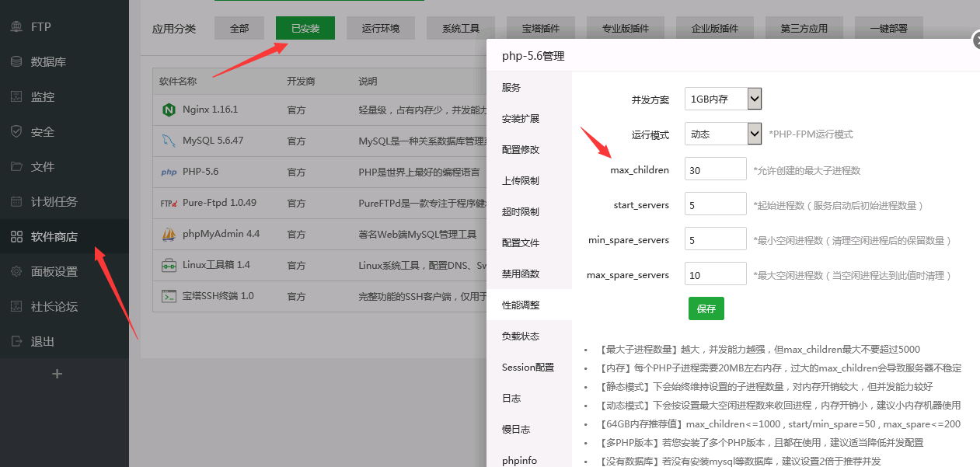Click the Pure-Ftpd 1.0.49 software name

point(219,203)
